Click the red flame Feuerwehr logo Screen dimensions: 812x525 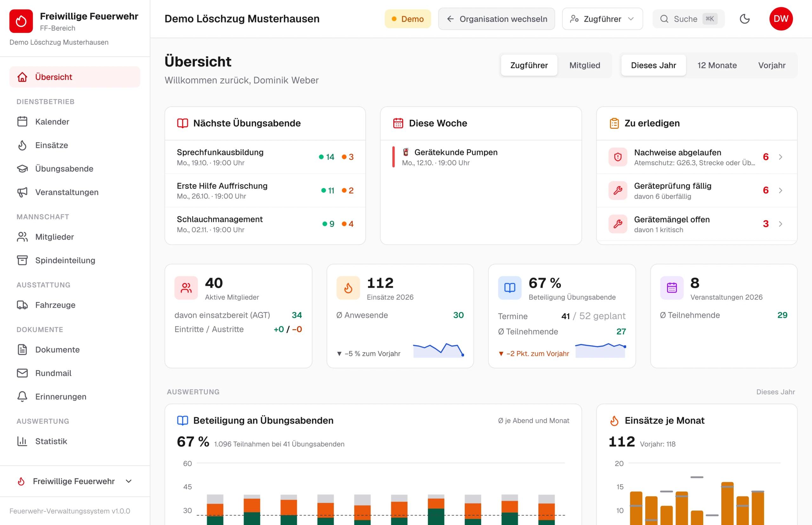[21, 21]
